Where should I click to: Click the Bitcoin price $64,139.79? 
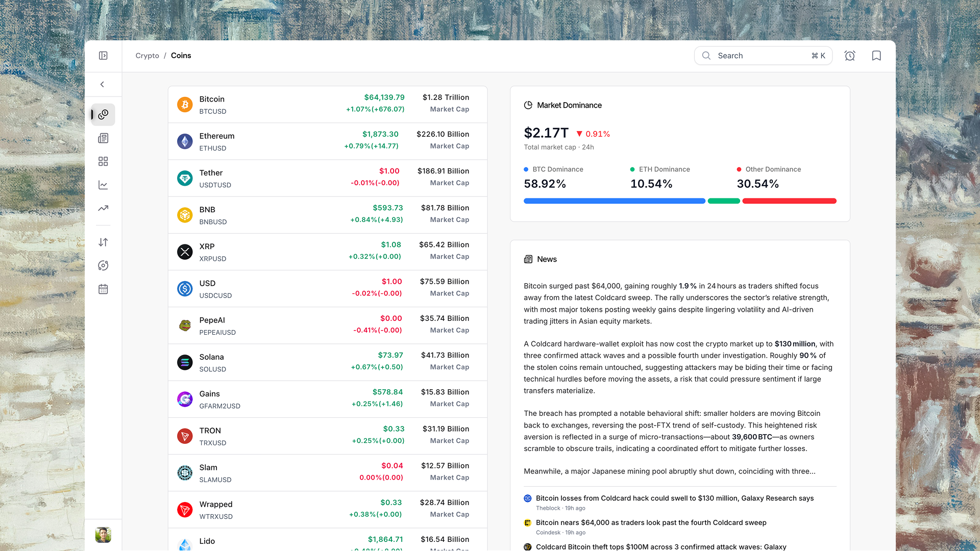(384, 97)
